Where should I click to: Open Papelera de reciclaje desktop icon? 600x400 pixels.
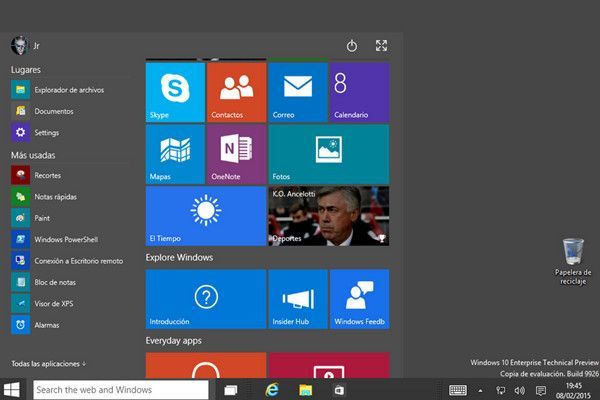coord(573,261)
